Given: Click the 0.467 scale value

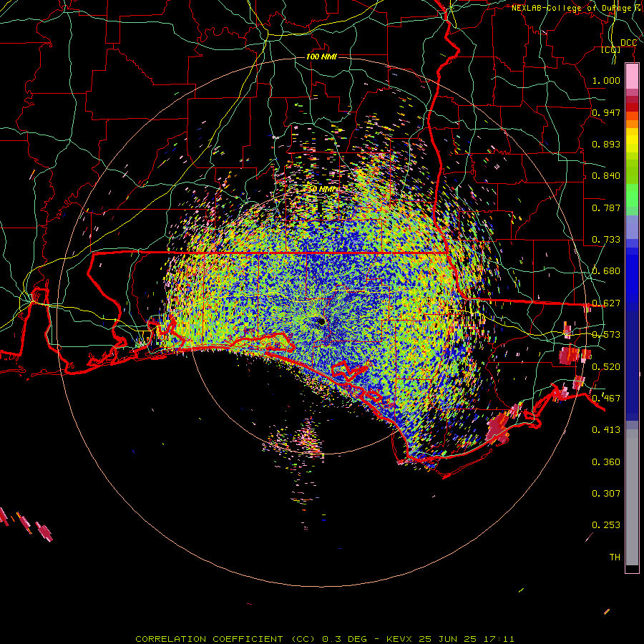Looking at the screenshot, I should click(x=606, y=399).
